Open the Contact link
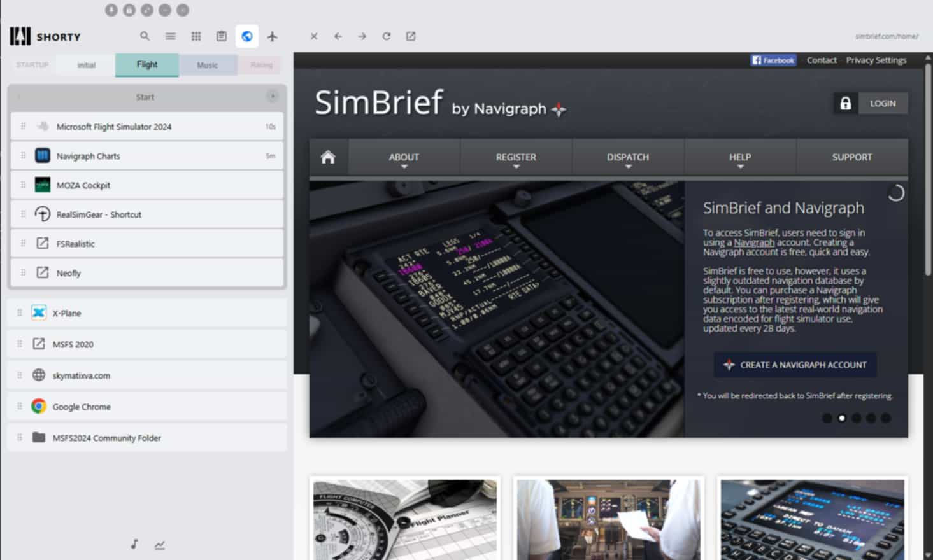933x560 pixels. coord(822,60)
